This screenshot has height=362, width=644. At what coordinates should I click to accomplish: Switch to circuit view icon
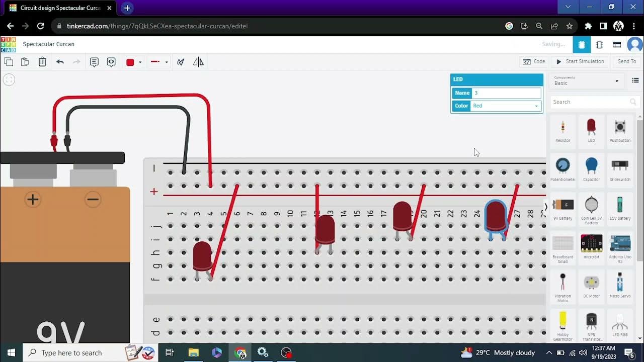click(x=582, y=45)
